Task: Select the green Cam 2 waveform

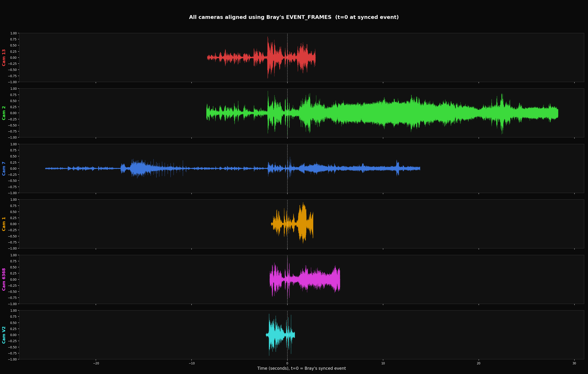Action: tap(366, 113)
